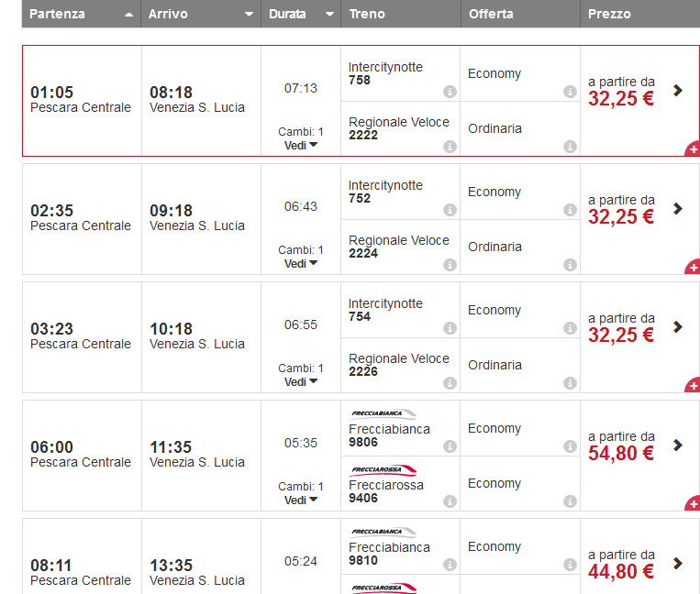Click info icon for Frecciabianca 9806
The height and width of the screenshot is (594, 700).
click(x=450, y=446)
